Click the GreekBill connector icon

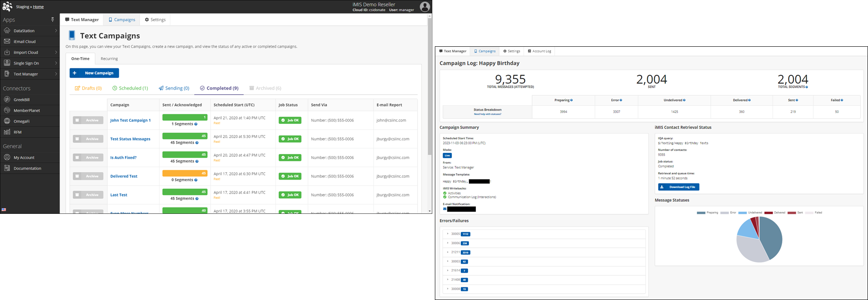pos(7,100)
